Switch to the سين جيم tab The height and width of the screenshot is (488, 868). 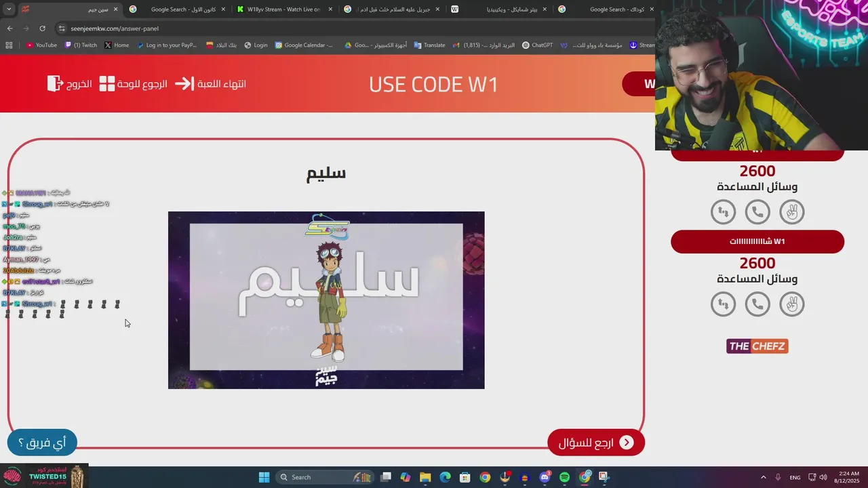pyautogui.click(x=71, y=9)
